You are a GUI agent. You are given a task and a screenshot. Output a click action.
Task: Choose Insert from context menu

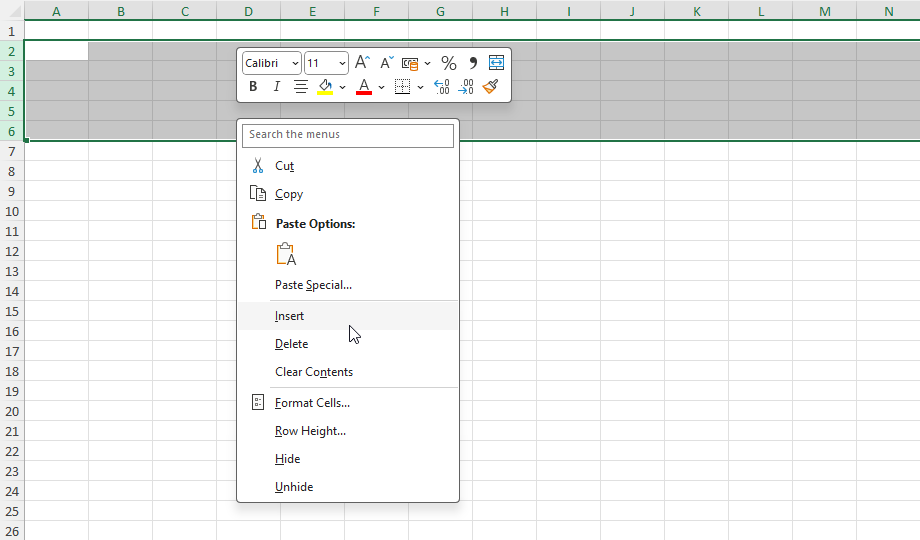(x=348, y=316)
